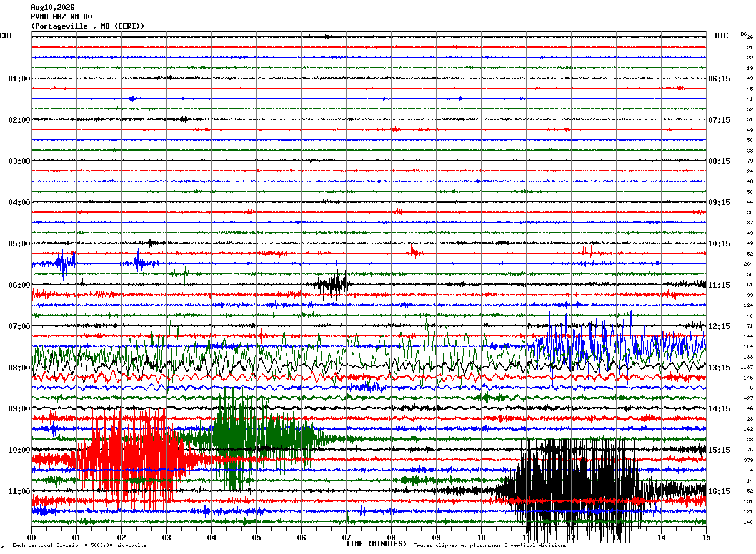Click the vertical division 5000.00 microvolts note
The image size is (756, 554).
pos(79,545)
